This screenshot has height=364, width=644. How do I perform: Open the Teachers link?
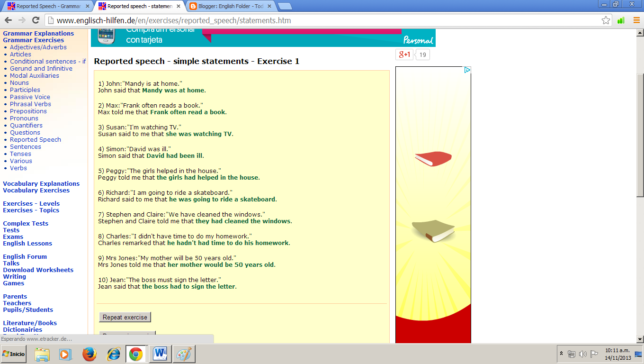pyautogui.click(x=17, y=303)
